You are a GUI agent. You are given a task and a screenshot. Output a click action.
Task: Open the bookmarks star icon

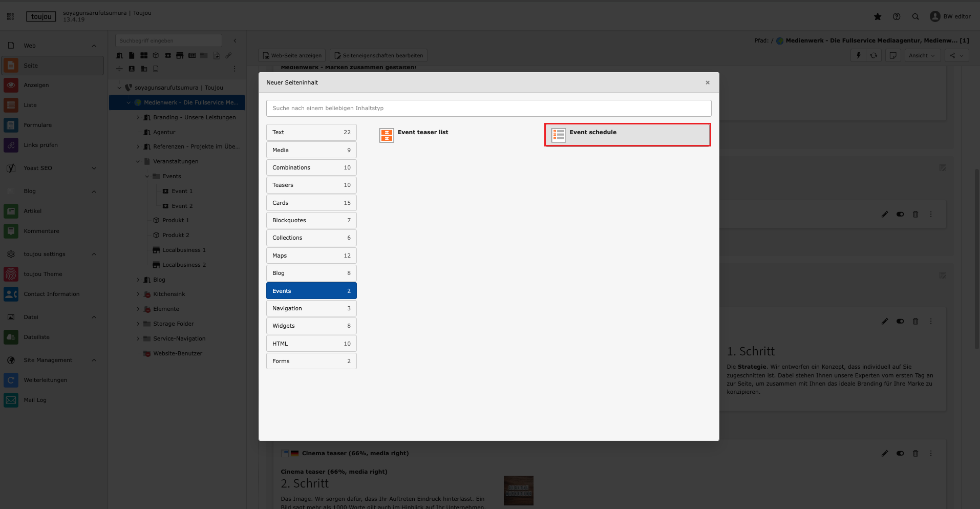878,16
